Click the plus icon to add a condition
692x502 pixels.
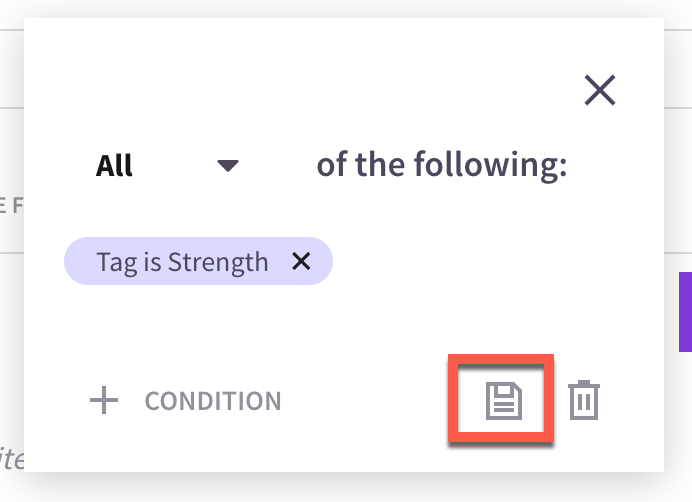pos(104,400)
